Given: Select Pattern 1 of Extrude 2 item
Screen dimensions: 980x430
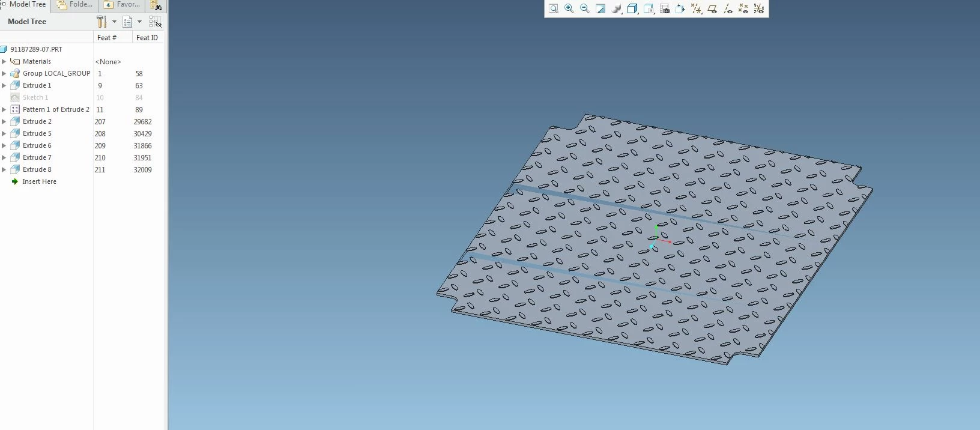Looking at the screenshot, I should 56,109.
